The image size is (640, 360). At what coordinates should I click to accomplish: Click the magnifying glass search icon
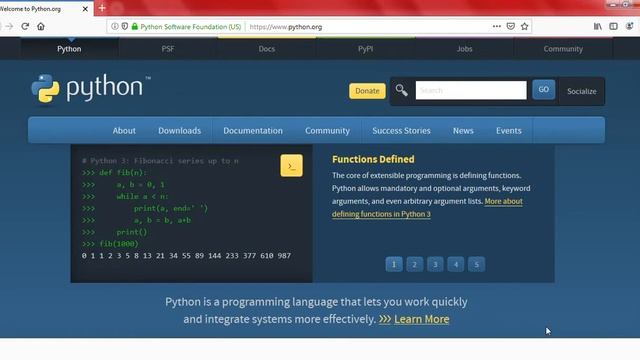point(401,90)
